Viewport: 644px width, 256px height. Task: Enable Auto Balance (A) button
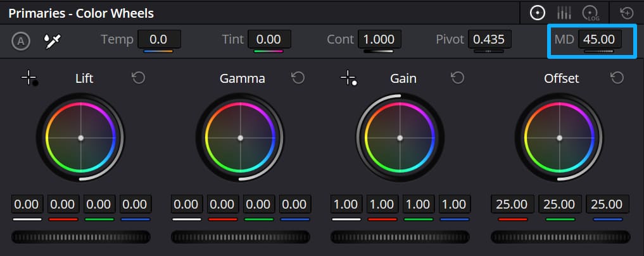[x=20, y=42]
